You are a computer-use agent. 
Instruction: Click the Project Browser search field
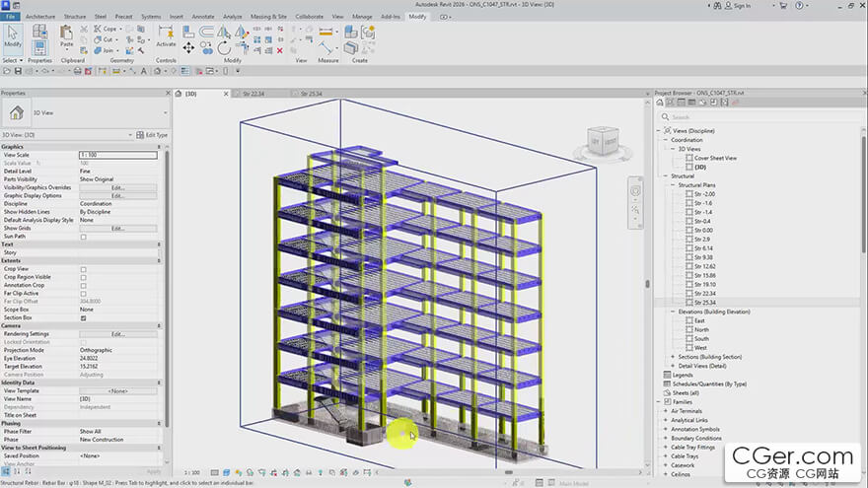[761, 116]
